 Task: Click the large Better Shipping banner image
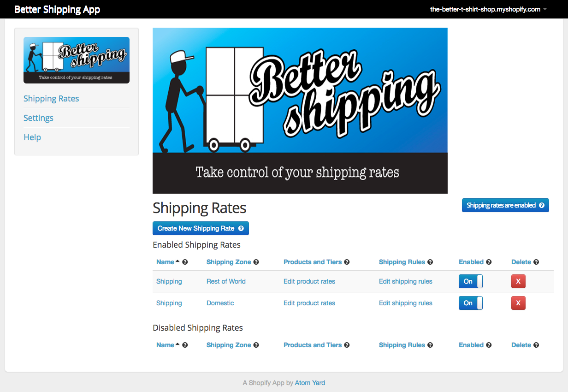pos(300,111)
